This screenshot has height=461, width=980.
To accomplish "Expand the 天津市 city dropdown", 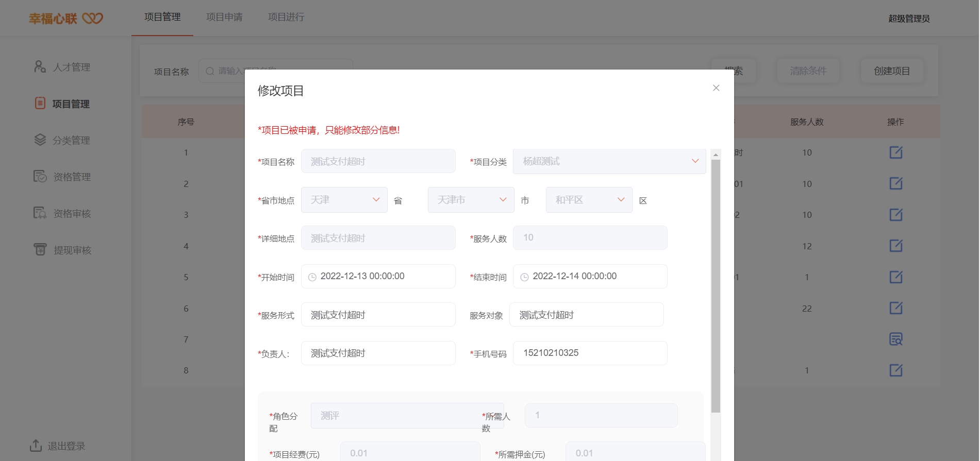I will point(471,200).
